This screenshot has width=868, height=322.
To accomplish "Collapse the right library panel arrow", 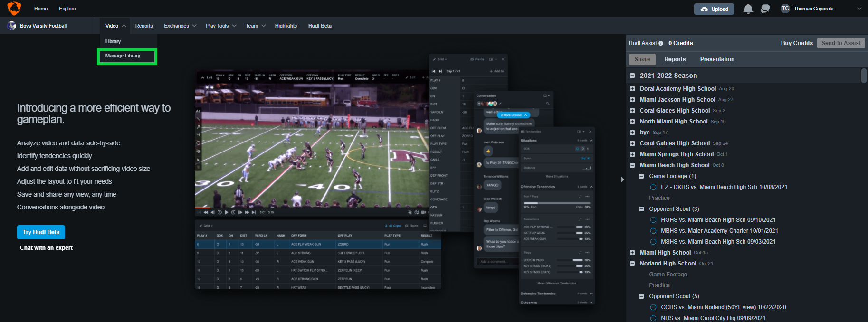I will click(x=622, y=180).
